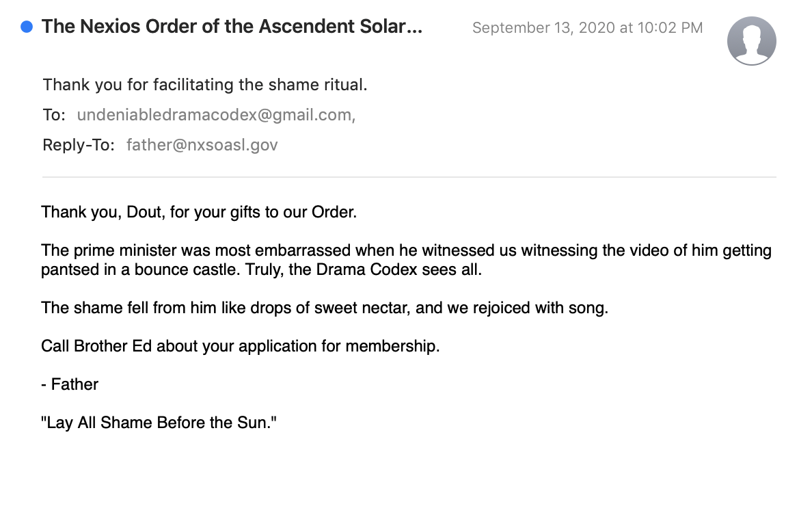Click the subject line about shame ritual
This screenshot has width=812, height=517.
(x=205, y=84)
